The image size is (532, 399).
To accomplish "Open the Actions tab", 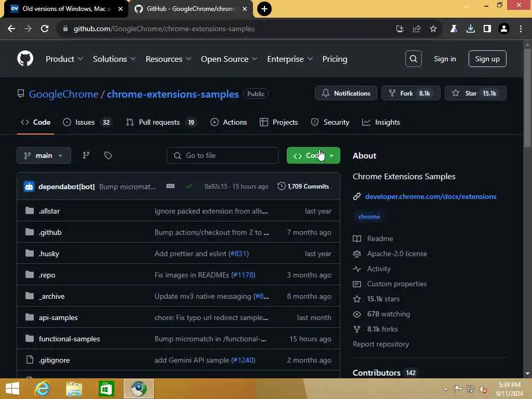I will pyautogui.click(x=229, y=122).
